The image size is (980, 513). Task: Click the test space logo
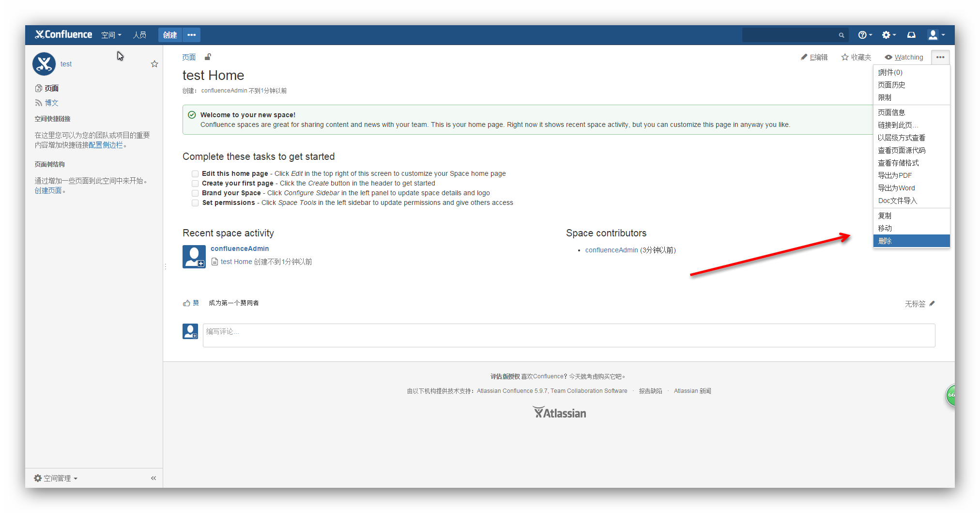pyautogui.click(x=44, y=64)
